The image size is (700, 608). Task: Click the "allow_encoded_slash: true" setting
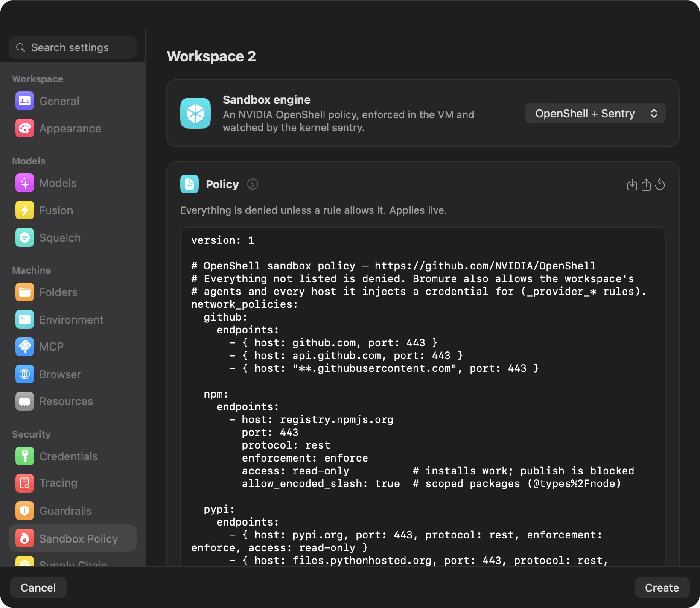click(x=321, y=484)
